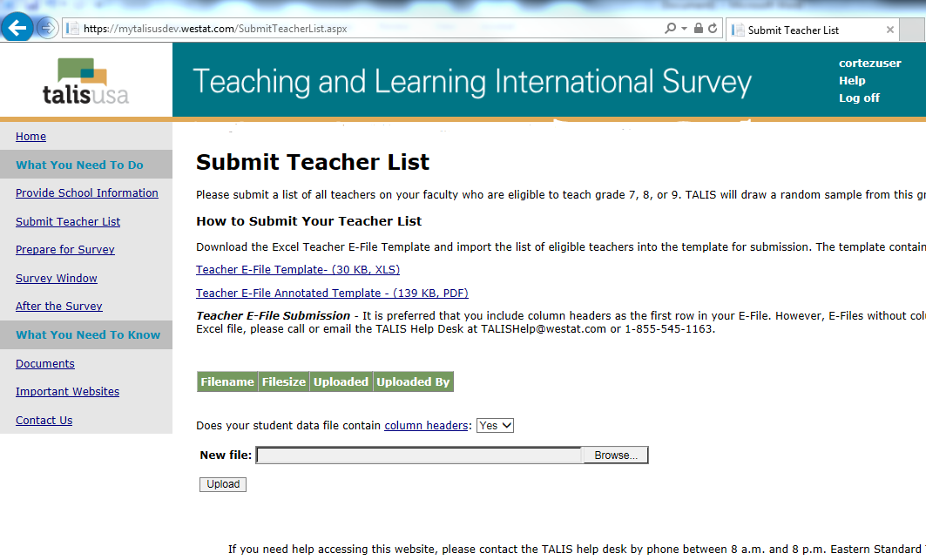Click the Browse... button
Screen dimensions: 926x560
tap(615, 455)
